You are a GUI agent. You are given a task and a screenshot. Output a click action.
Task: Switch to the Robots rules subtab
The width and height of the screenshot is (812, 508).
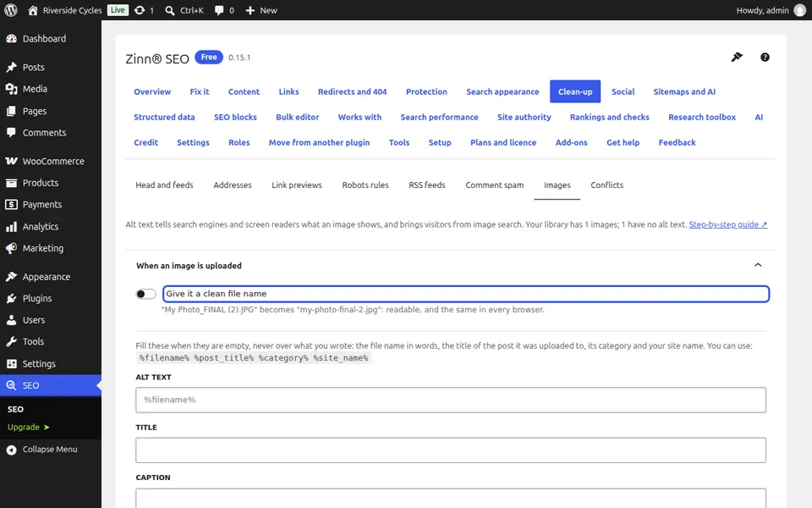(365, 185)
